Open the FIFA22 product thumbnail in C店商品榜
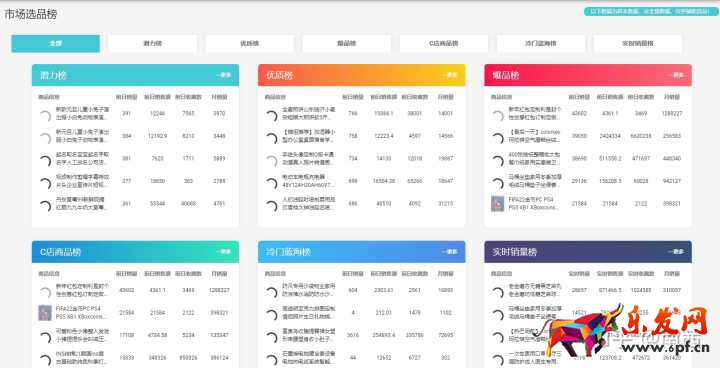720x368 pixels. coord(45,312)
